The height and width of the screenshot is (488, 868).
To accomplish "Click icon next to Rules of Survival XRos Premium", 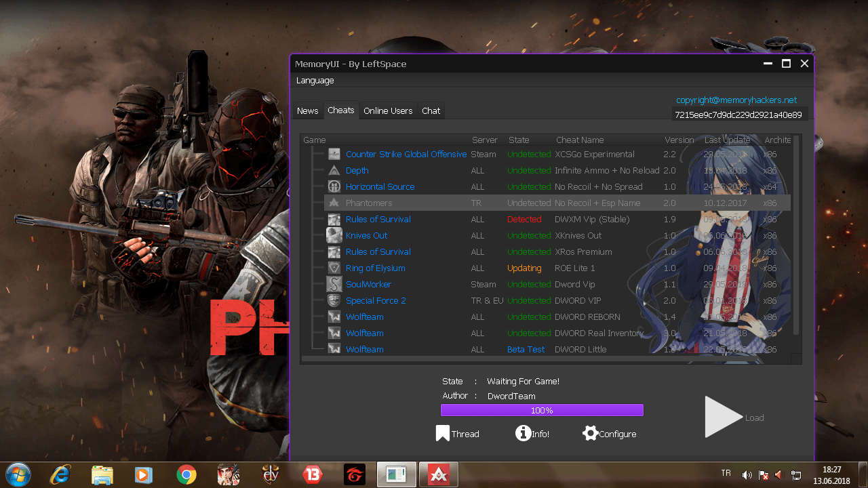I will 334,252.
